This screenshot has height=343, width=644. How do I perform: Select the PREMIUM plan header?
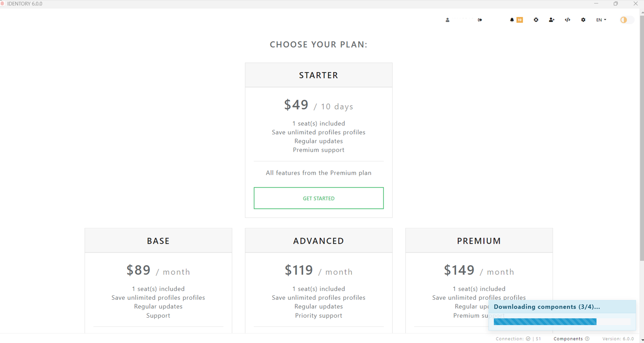tap(479, 240)
